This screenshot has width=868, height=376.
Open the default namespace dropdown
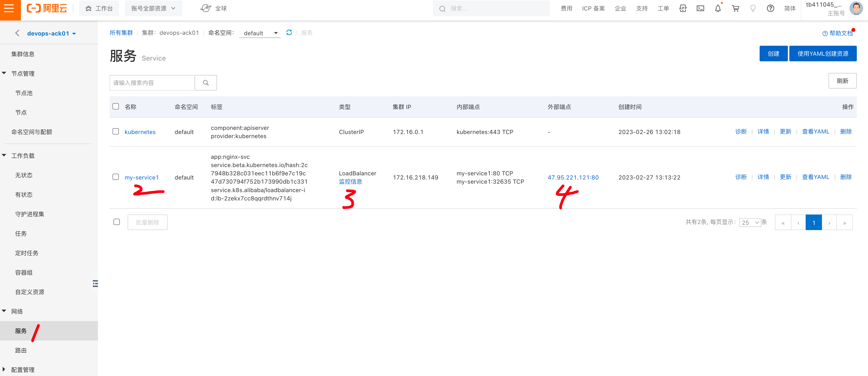[x=260, y=33]
